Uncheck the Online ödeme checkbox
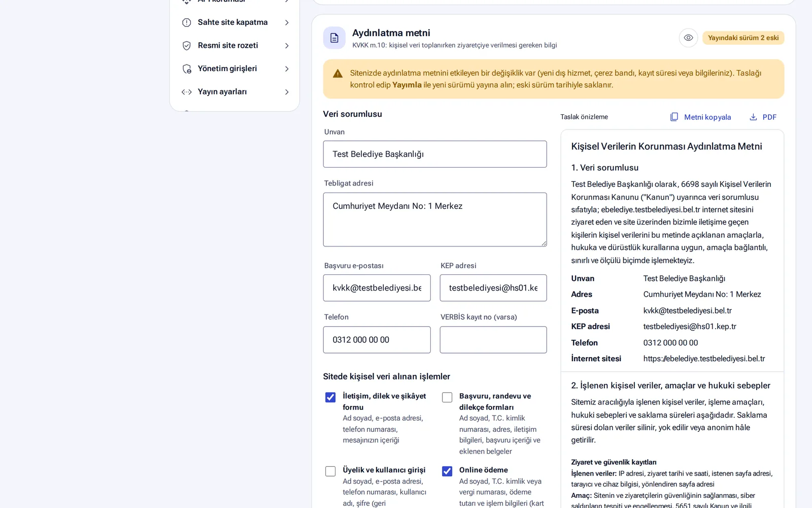Image resolution: width=812 pixels, height=508 pixels. (447, 471)
